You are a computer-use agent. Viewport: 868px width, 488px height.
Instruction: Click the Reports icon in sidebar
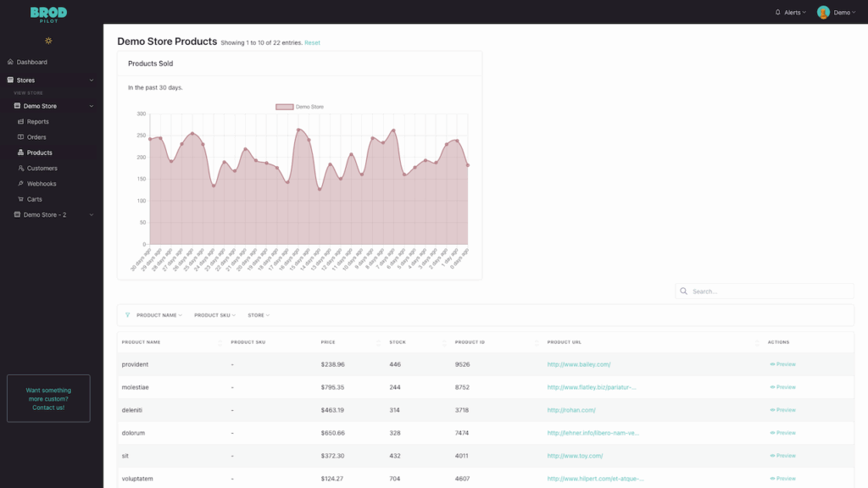pos(20,122)
